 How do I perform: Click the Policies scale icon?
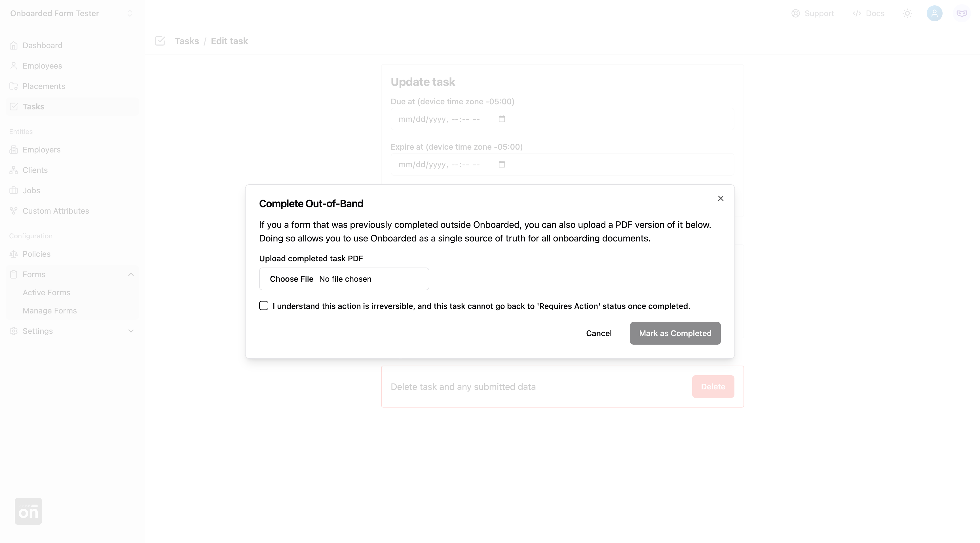[14, 254]
